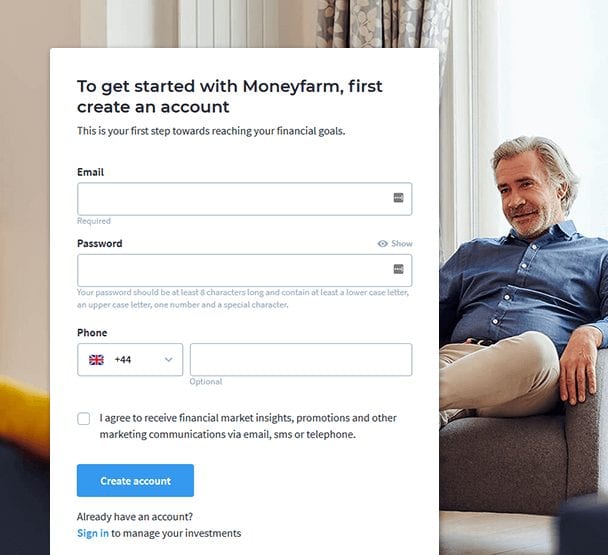This screenshot has height=555, width=608.
Task: Click the Phone field label
Action: click(92, 333)
